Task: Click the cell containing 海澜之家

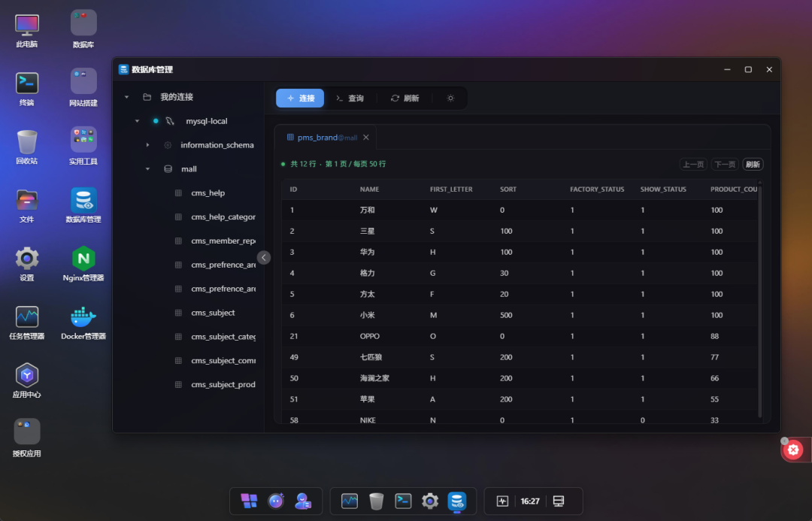Action: pyautogui.click(x=374, y=378)
